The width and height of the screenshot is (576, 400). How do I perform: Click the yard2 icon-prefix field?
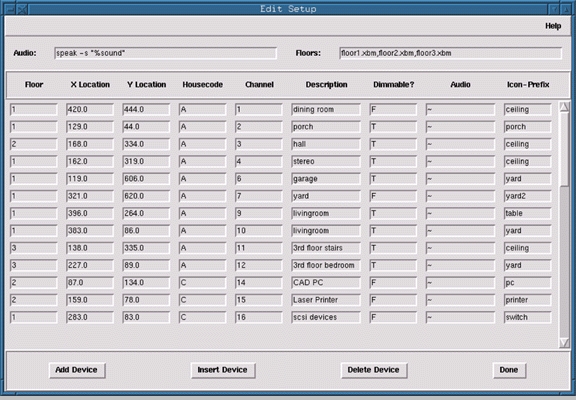tap(528, 196)
